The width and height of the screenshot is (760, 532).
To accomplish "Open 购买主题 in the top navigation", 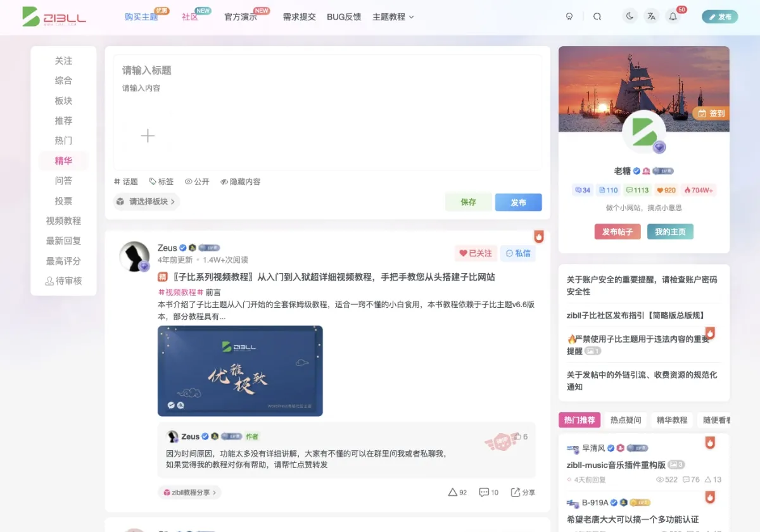I will [x=141, y=17].
